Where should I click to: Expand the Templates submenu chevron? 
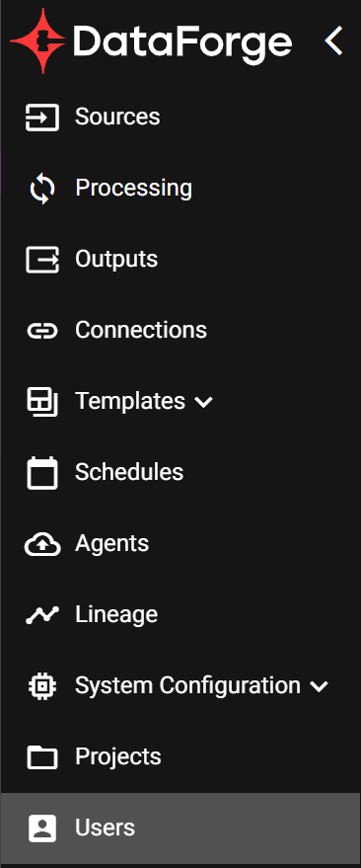pyautogui.click(x=204, y=403)
